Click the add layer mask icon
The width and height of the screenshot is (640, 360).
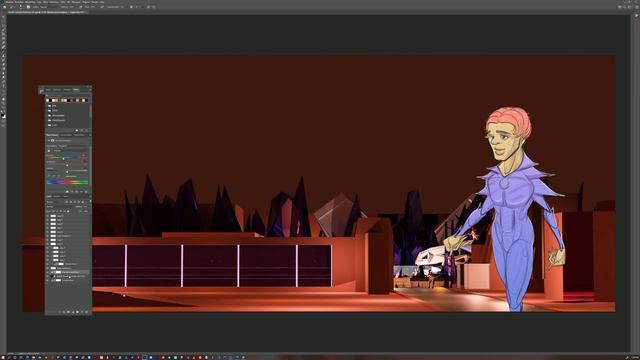click(x=69, y=312)
